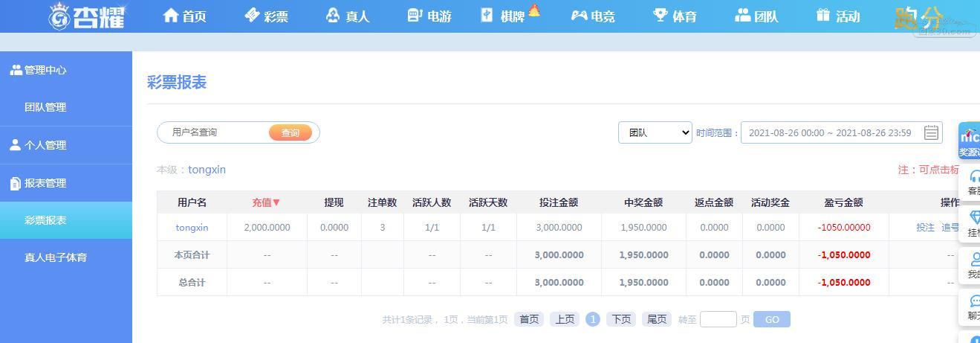
Task: Expand 个人管理 in sidebar
Action: [x=38, y=145]
